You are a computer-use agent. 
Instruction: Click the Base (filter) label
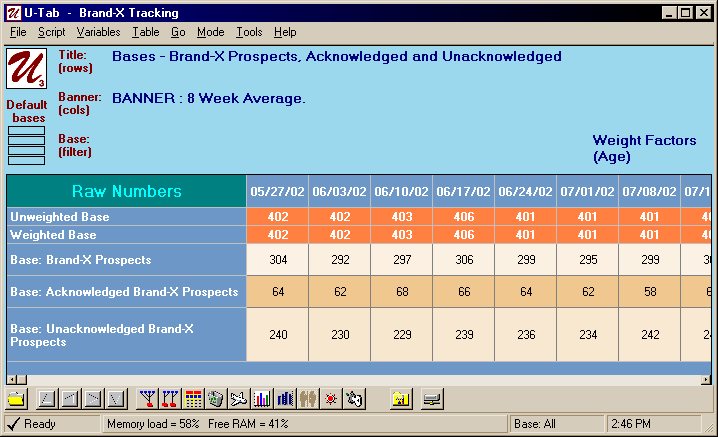click(75, 145)
